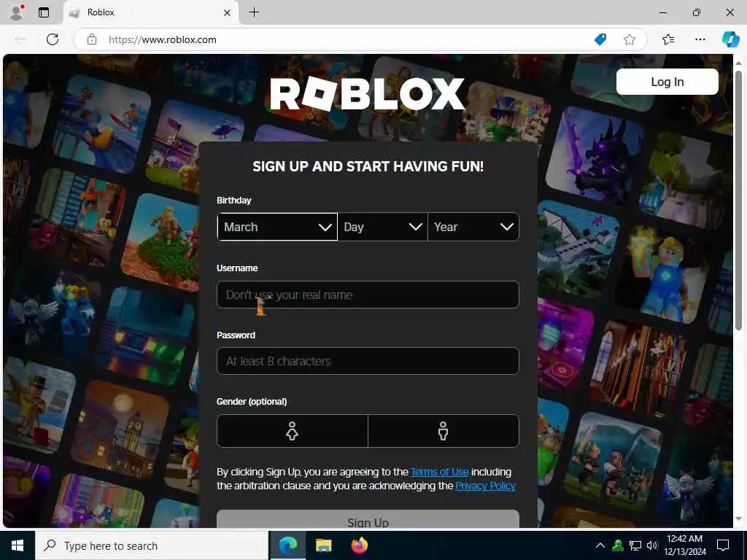Click the shopping price tag icon
The width and height of the screenshot is (747, 560).
tap(600, 39)
